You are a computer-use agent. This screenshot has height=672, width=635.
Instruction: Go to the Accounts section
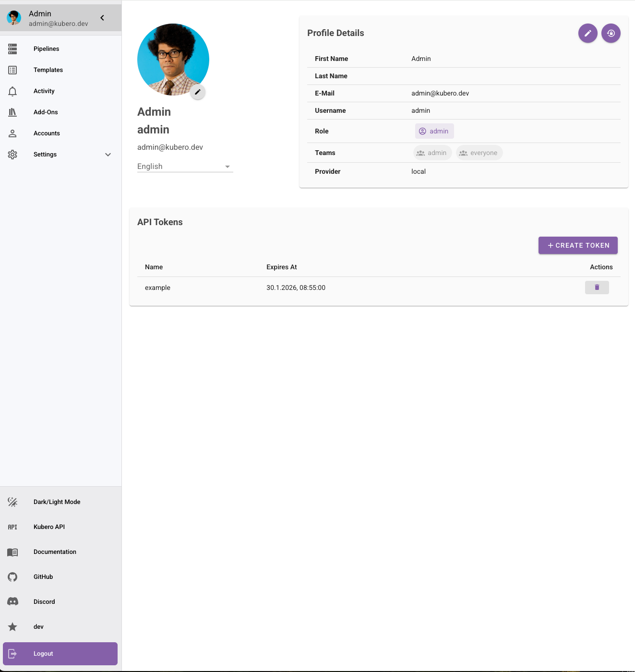[47, 133]
